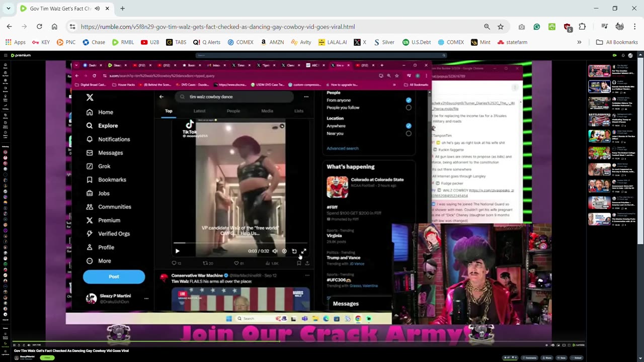
Task: Select Explore in the X sidebar
Action: click(x=102, y=126)
